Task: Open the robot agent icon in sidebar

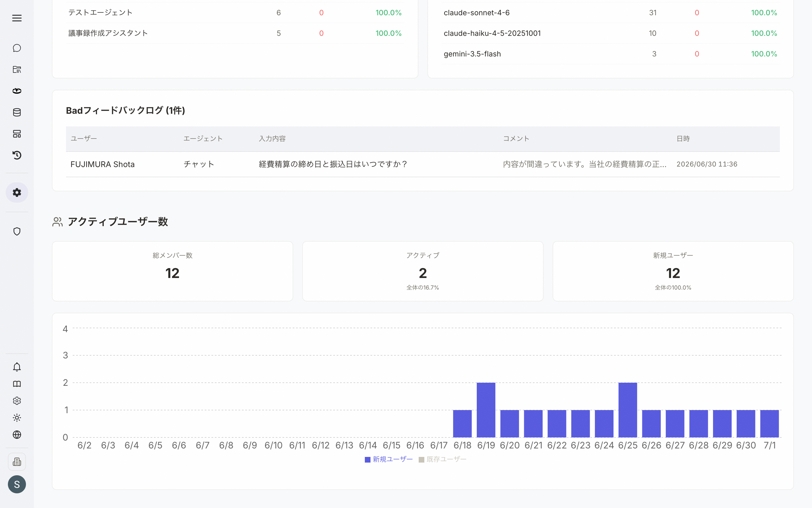Action: (x=17, y=91)
